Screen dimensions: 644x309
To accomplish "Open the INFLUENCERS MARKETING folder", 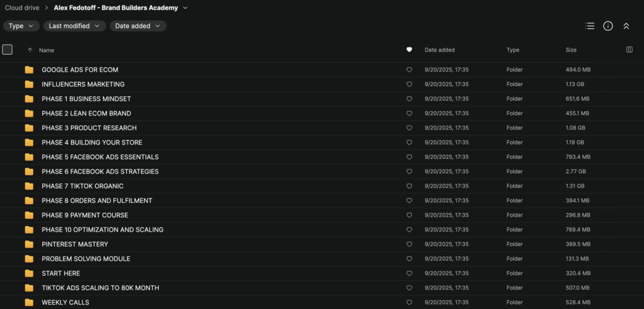I will point(83,84).
